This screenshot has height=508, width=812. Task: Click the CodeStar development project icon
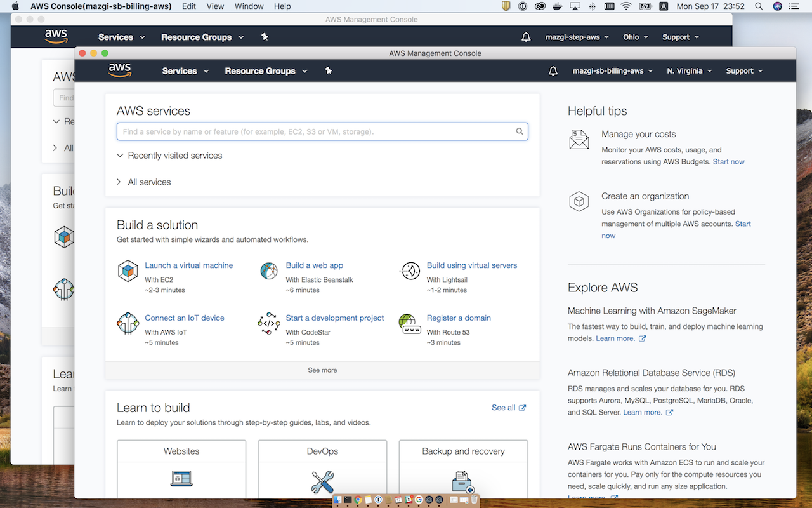tap(269, 323)
